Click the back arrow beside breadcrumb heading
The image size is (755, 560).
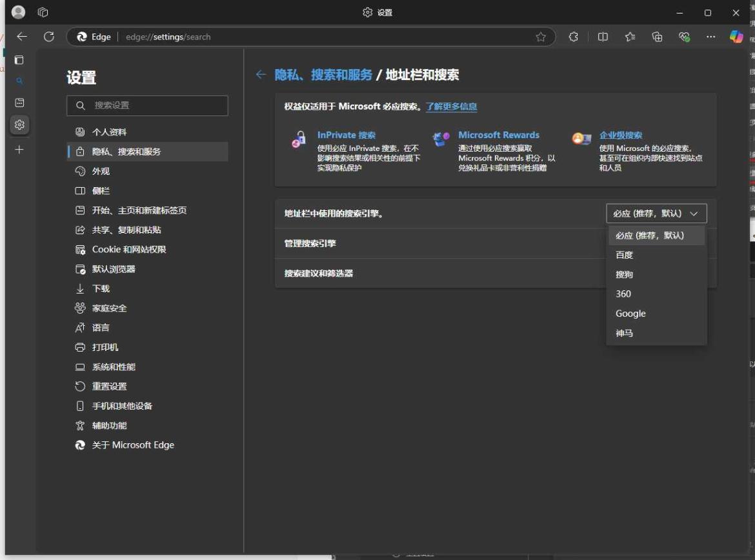point(261,74)
